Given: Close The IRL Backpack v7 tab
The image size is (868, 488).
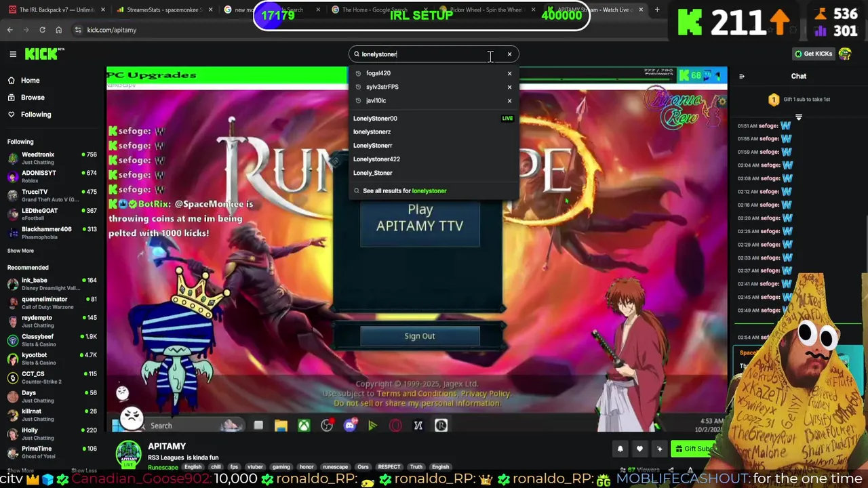Looking at the screenshot, I should click(102, 10).
